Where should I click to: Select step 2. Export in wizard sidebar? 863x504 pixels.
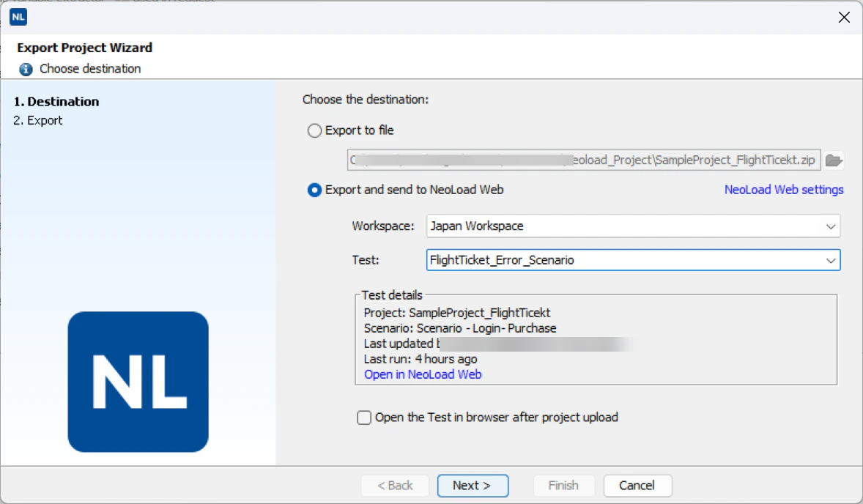tap(38, 120)
